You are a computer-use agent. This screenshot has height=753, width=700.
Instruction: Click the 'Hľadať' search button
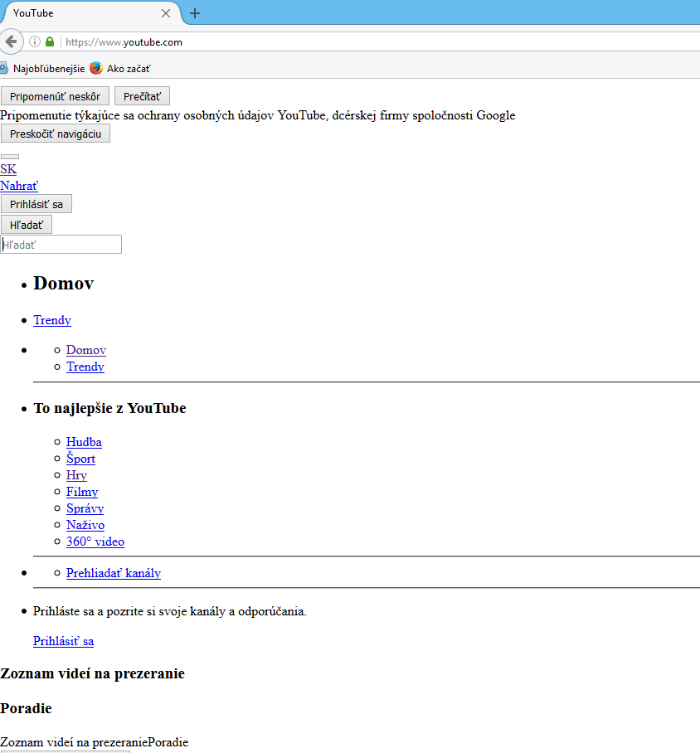(x=27, y=224)
